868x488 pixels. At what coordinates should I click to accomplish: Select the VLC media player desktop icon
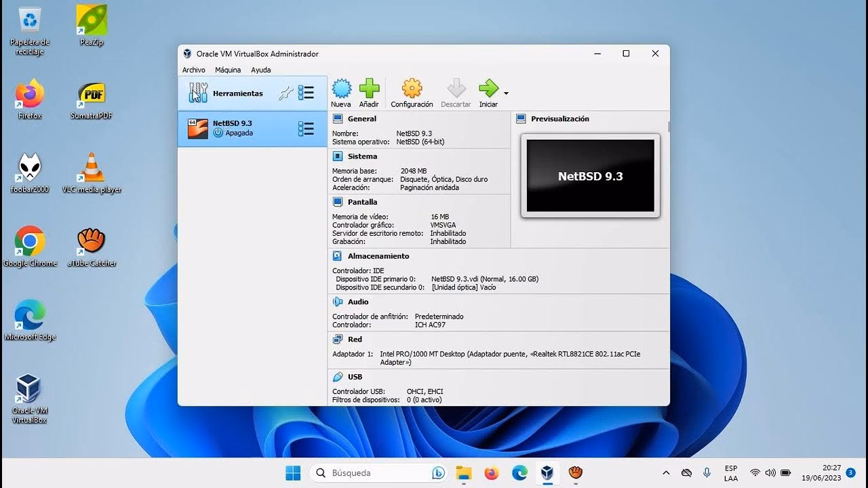coord(92,174)
